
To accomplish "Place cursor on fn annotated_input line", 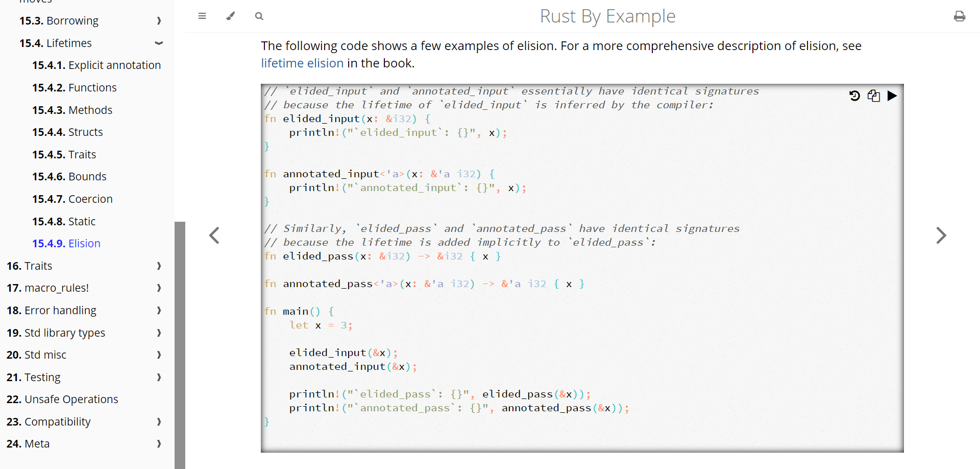I will [x=379, y=174].
